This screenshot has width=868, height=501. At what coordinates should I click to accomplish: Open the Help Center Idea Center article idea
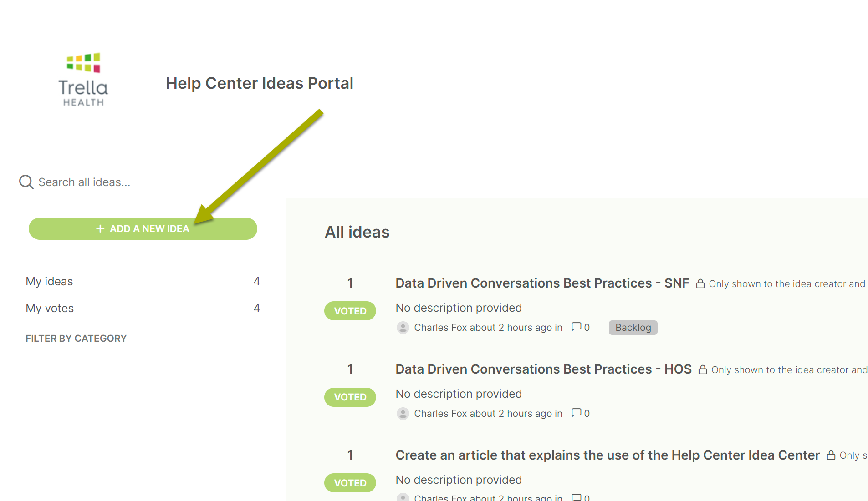tap(608, 455)
